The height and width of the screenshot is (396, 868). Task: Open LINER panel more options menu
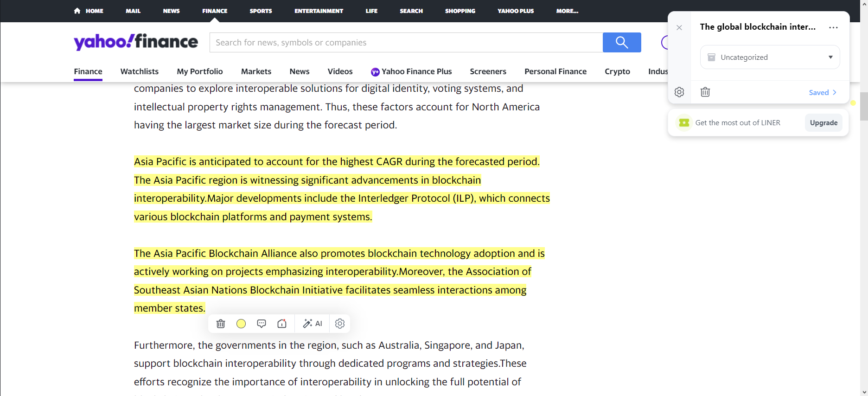pyautogui.click(x=833, y=27)
